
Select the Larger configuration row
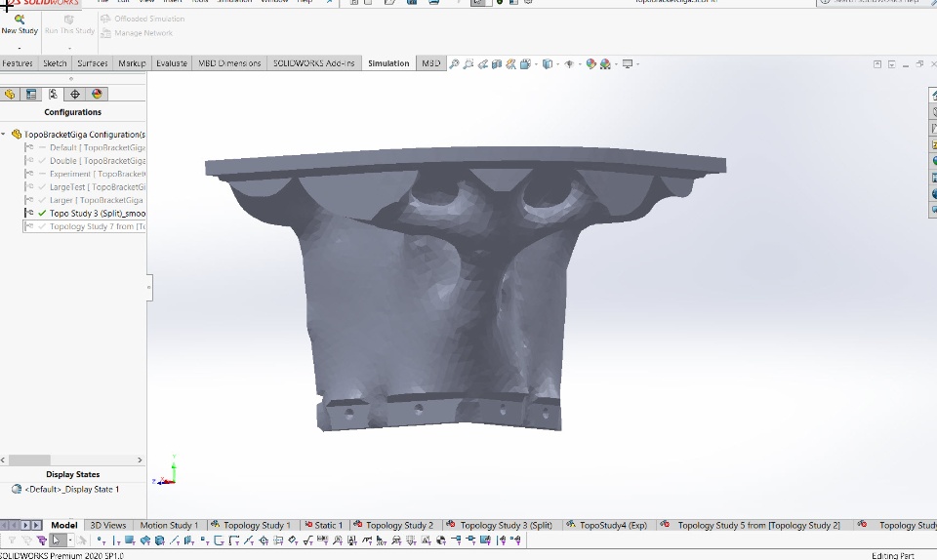[84, 200]
